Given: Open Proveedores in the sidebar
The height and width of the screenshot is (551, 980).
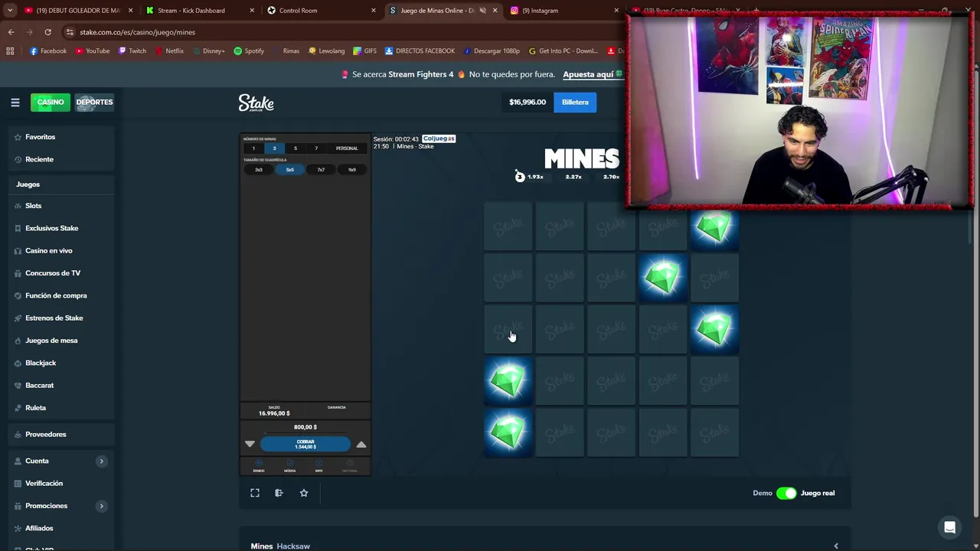Looking at the screenshot, I should [x=60, y=434].
